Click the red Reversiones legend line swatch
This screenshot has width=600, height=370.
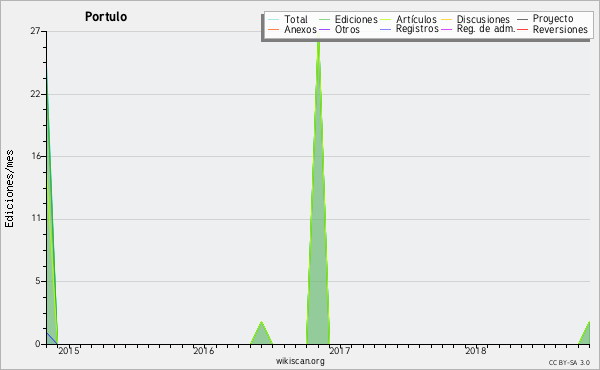[522, 29]
